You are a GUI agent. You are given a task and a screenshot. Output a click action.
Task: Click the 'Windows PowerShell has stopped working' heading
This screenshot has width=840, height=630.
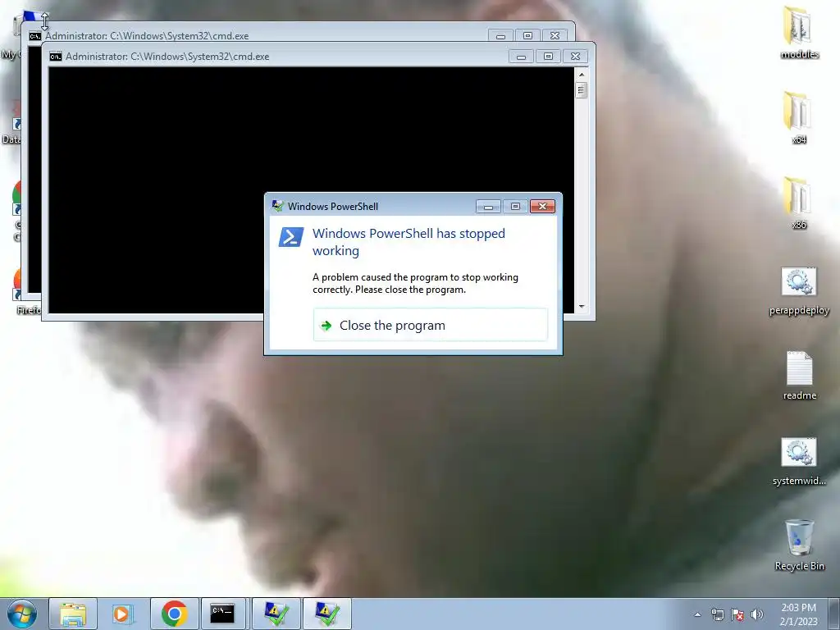coord(409,242)
